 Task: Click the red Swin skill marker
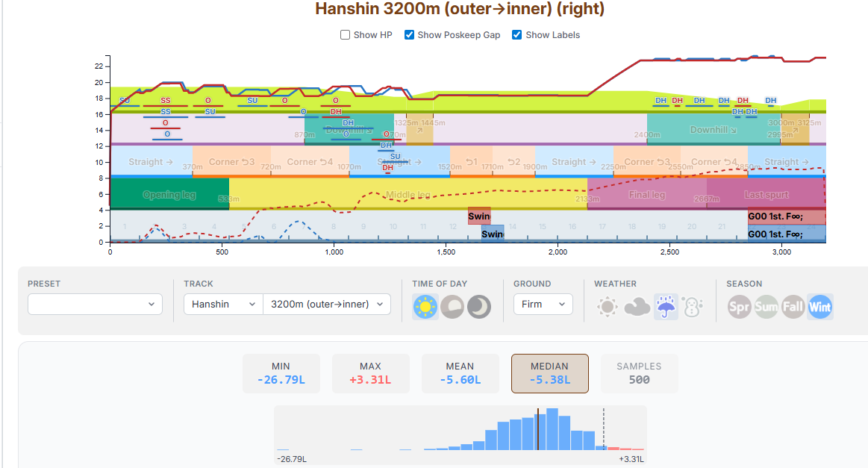479,216
